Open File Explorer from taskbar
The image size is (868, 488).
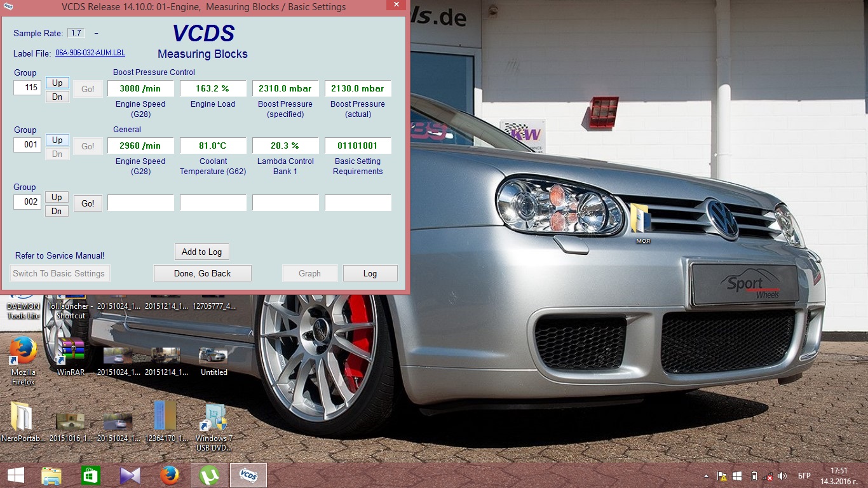click(51, 475)
